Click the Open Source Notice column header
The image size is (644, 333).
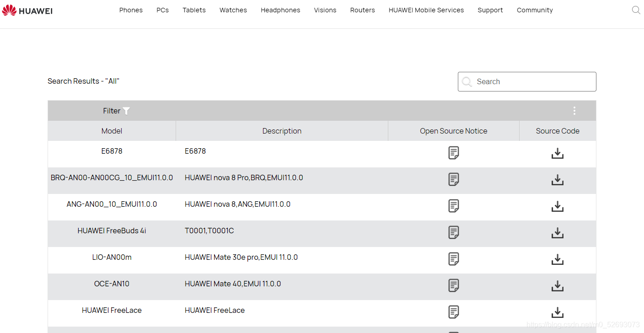pos(454,131)
